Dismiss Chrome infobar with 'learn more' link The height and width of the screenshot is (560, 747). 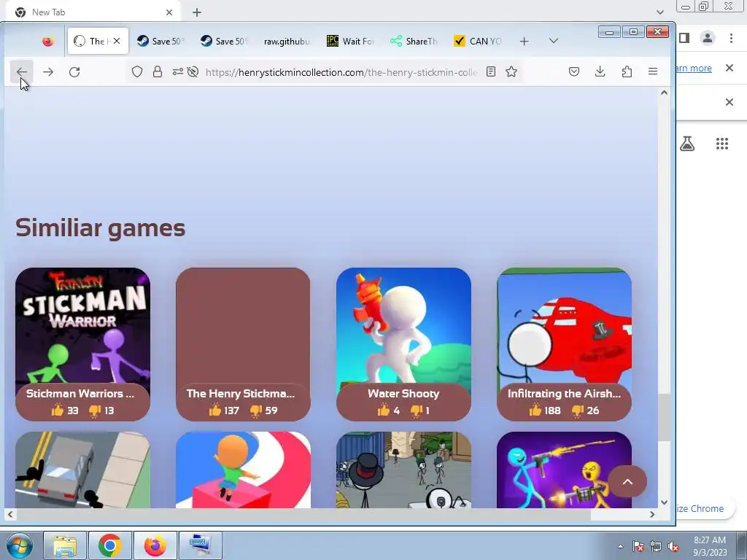click(x=729, y=68)
